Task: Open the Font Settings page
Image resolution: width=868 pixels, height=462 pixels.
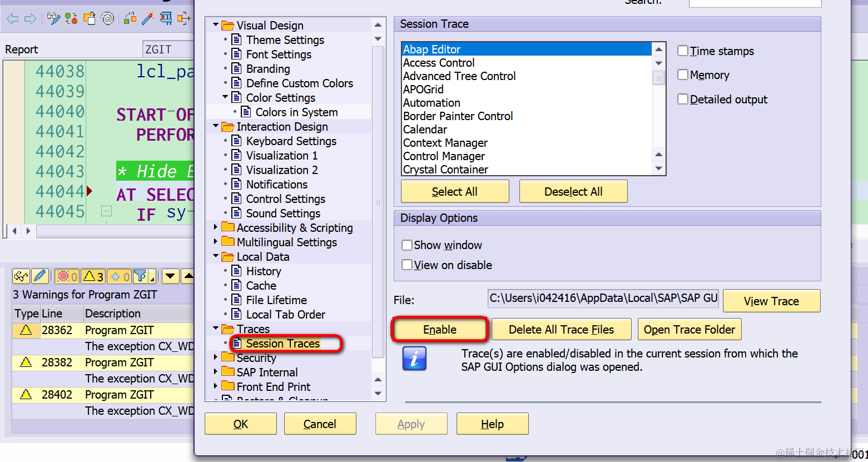Action: pyautogui.click(x=279, y=54)
